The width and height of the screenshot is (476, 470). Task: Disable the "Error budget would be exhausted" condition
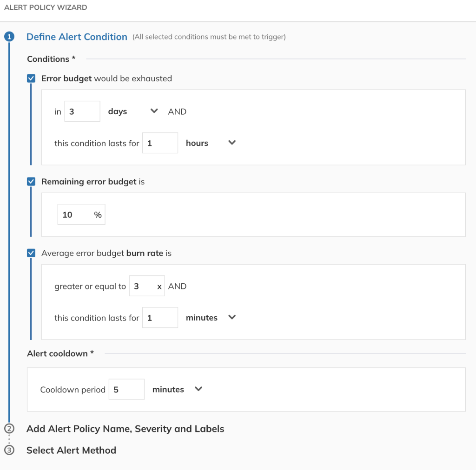click(x=31, y=78)
